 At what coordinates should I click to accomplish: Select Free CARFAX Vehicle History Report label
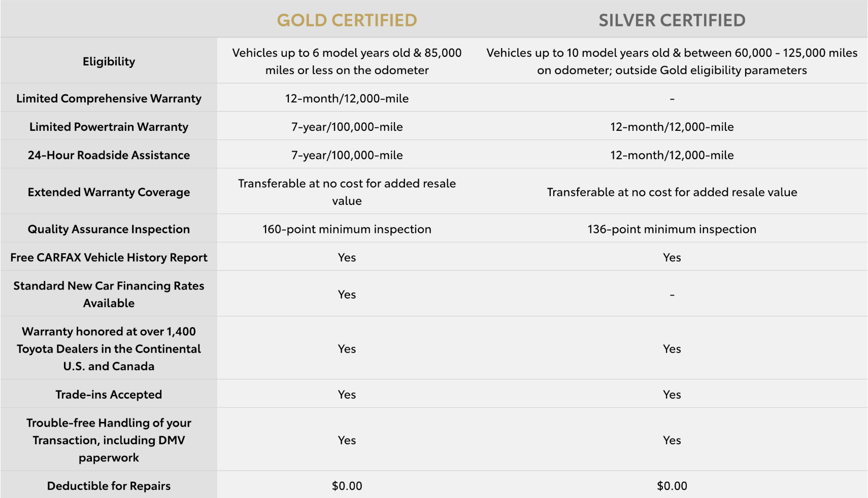click(x=109, y=258)
